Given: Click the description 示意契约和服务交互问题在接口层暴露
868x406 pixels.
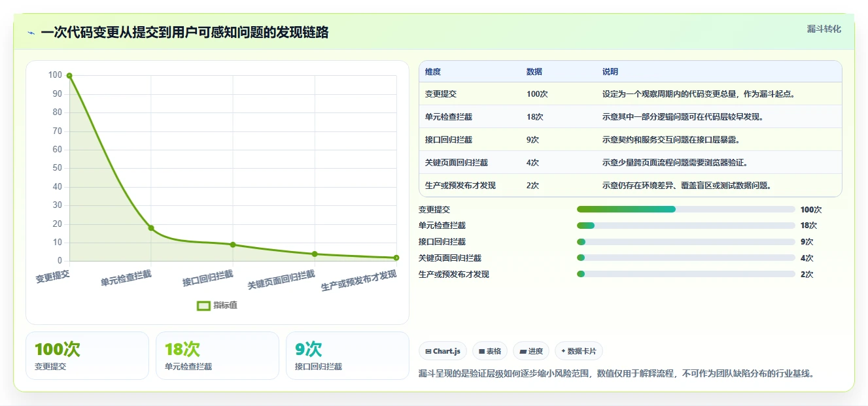Looking at the screenshot, I should coord(670,140).
